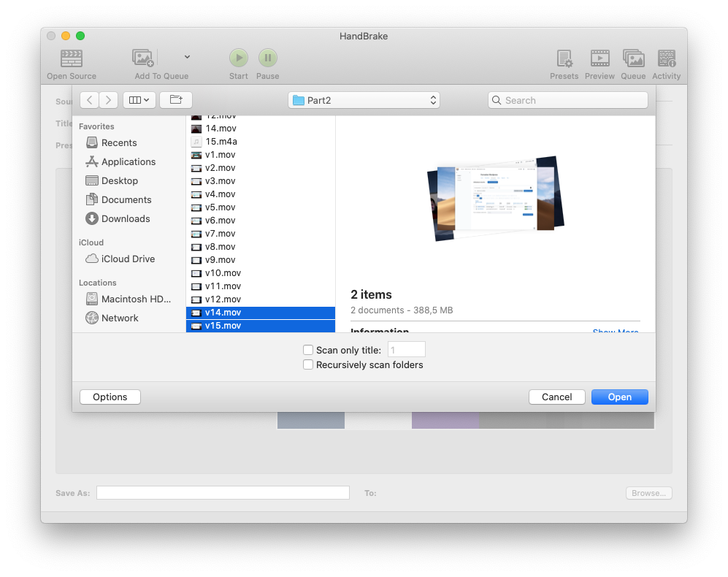Viewport: 728px width, 577px height.
Task: Go to Documents in the sidebar
Action: [x=129, y=200]
